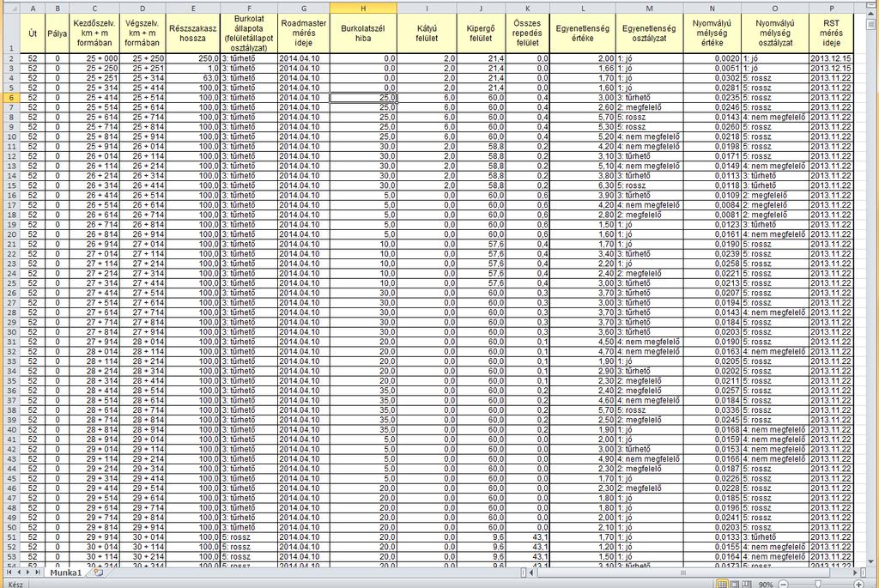Click the 'Egyenetlenség osztályzat' header cell
The width and height of the screenshot is (879, 588).
pyautogui.click(x=649, y=33)
